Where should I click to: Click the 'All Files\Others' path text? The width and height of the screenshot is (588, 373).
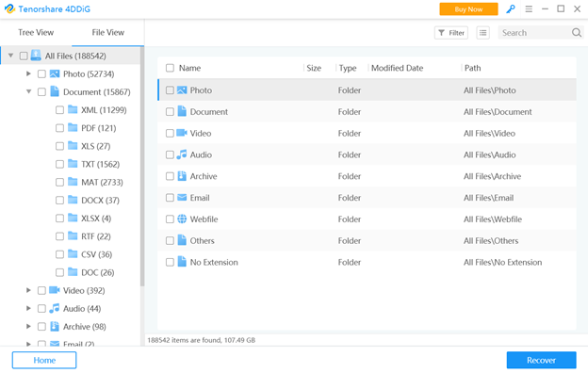point(491,241)
